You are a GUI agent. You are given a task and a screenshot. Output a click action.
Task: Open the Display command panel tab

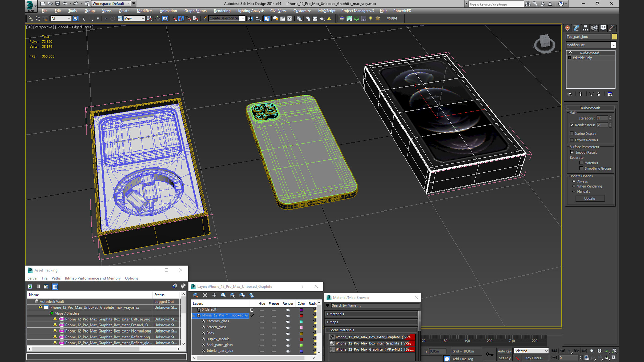point(603,28)
